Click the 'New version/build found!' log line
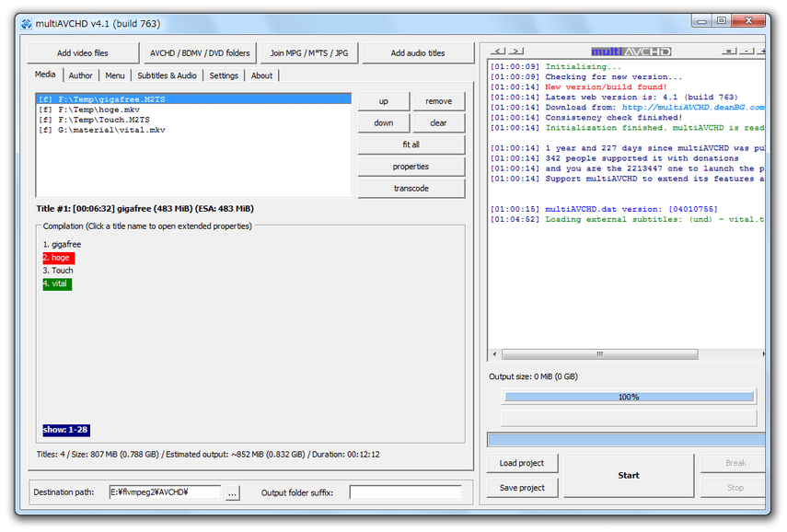This screenshot has width=787, height=532. (607, 87)
